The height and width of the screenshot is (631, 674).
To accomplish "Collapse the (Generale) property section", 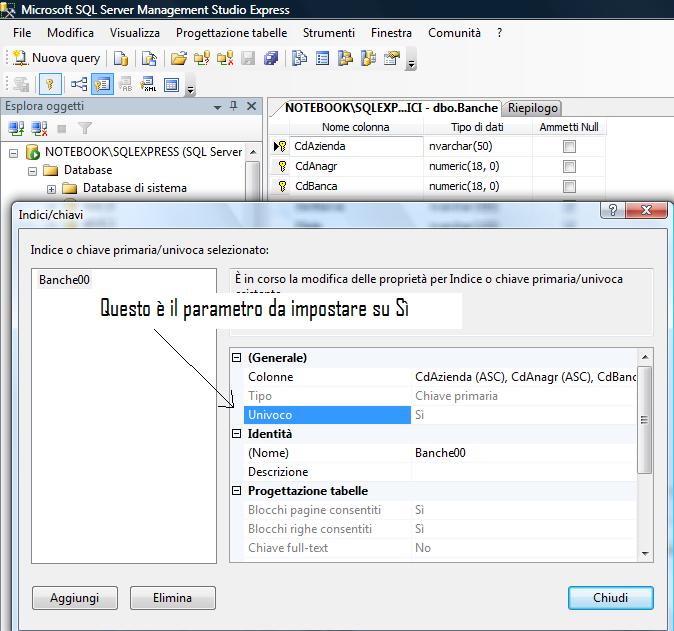I will click(236, 358).
